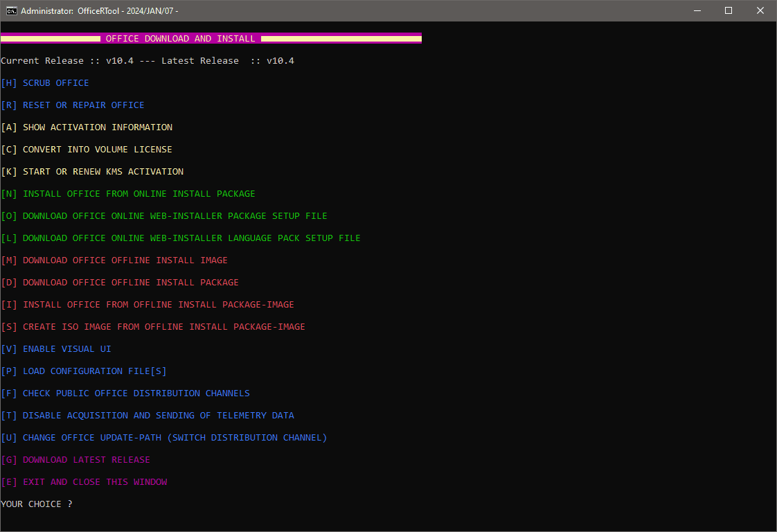Click the Current Release v10.4 text
This screenshot has height=532, width=777.
point(67,61)
